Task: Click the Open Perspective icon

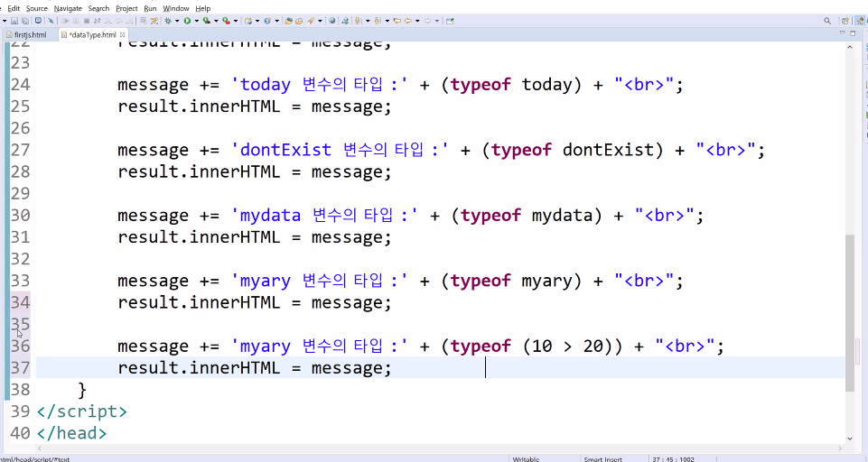Action: point(845,21)
